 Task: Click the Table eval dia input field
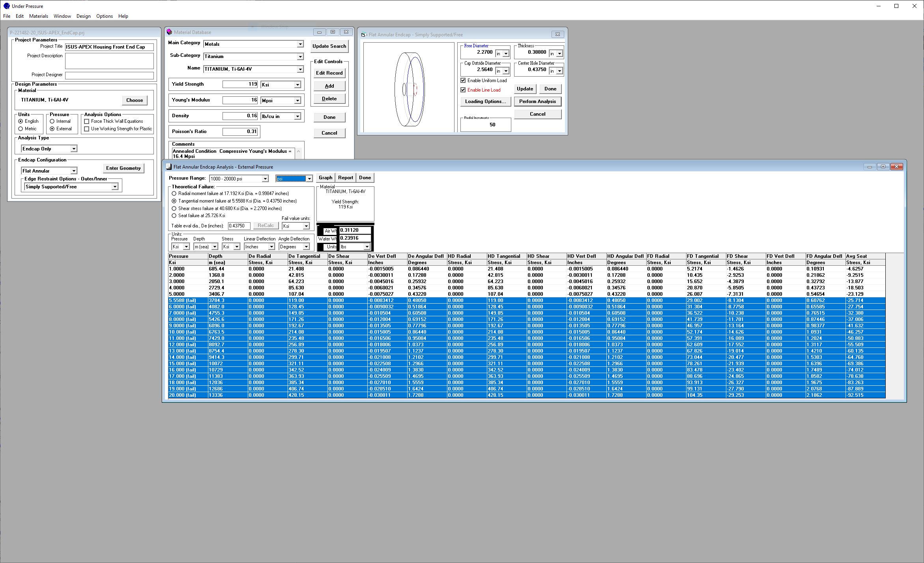pos(239,226)
